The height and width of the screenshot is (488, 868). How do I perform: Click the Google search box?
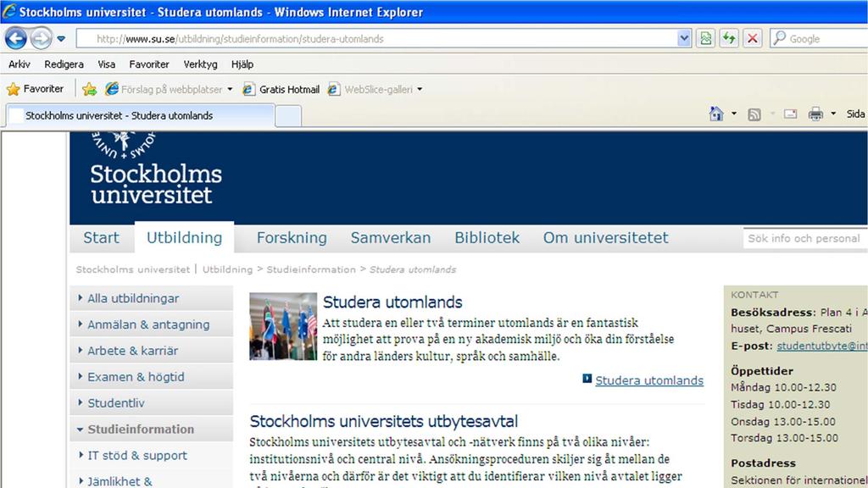pyautogui.click(x=819, y=39)
